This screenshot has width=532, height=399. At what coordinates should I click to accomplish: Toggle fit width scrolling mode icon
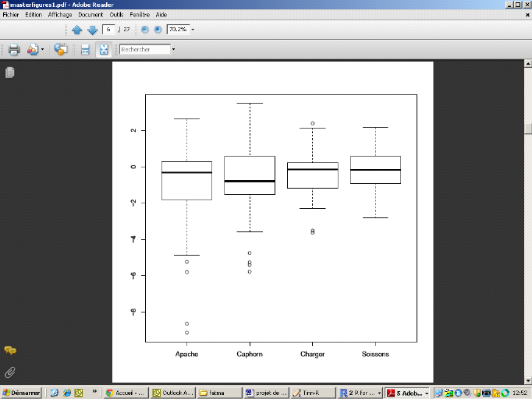click(x=85, y=50)
